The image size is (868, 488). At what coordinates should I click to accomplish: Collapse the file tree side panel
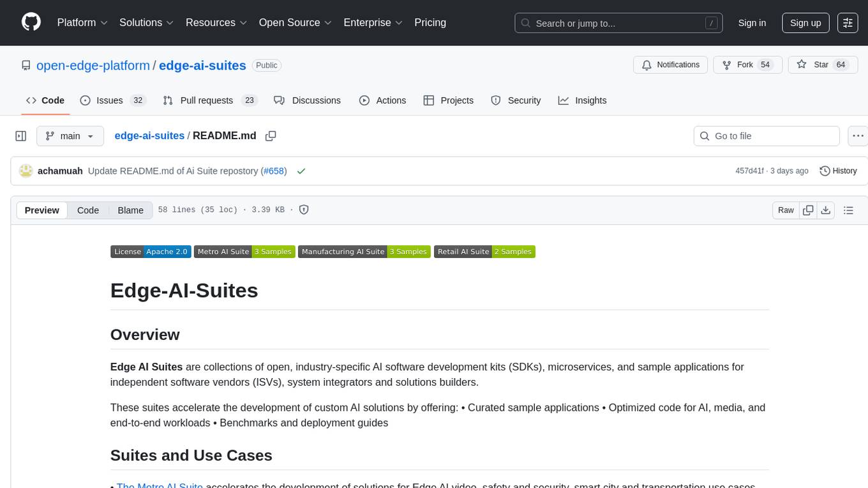pyautogui.click(x=21, y=136)
